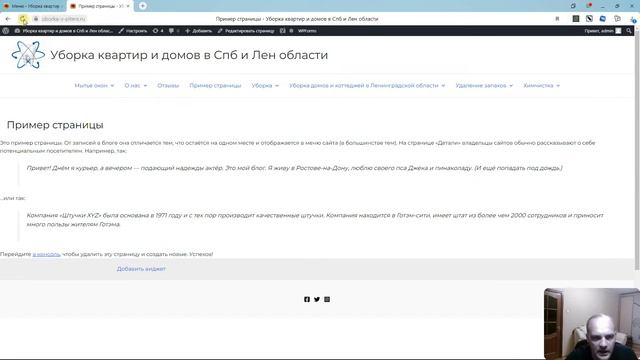Open 'Пример страницы' menu link
The image size is (640, 360).
215,85
